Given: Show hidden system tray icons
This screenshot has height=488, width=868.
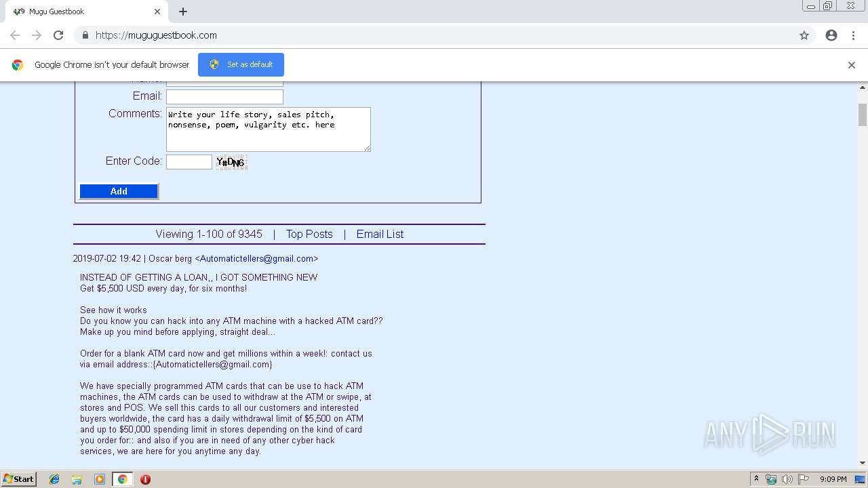Looking at the screenshot, I should point(756,479).
